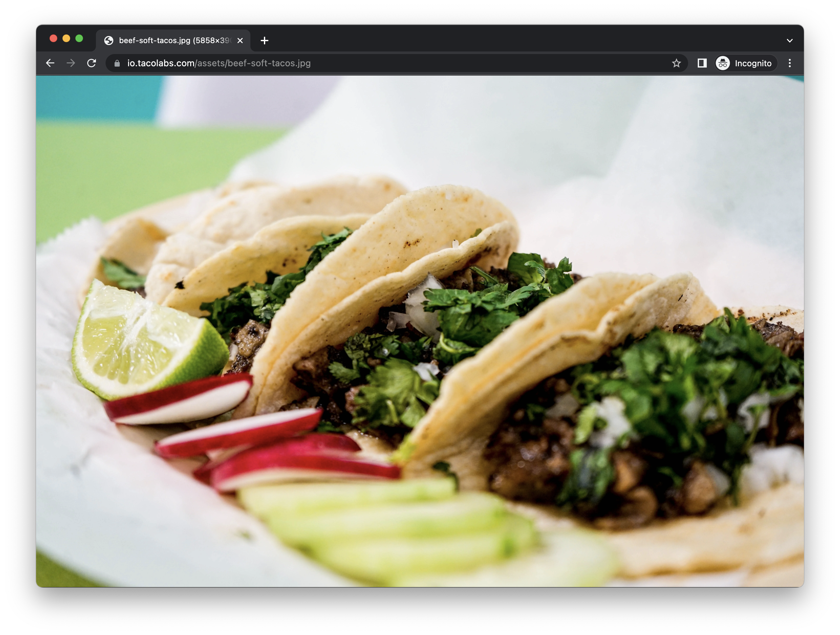840x635 pixels.
Task: Open the side panel icon
Action: coord(702,63)
